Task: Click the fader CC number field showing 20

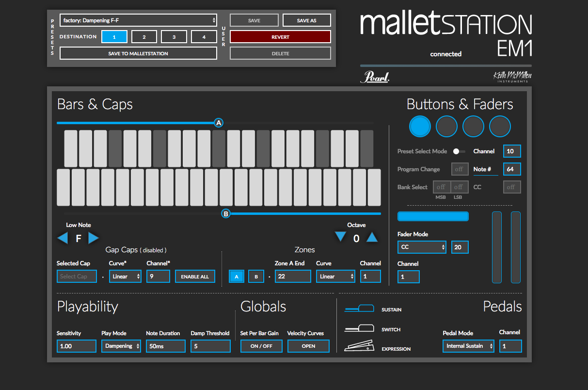Action: 460,247
